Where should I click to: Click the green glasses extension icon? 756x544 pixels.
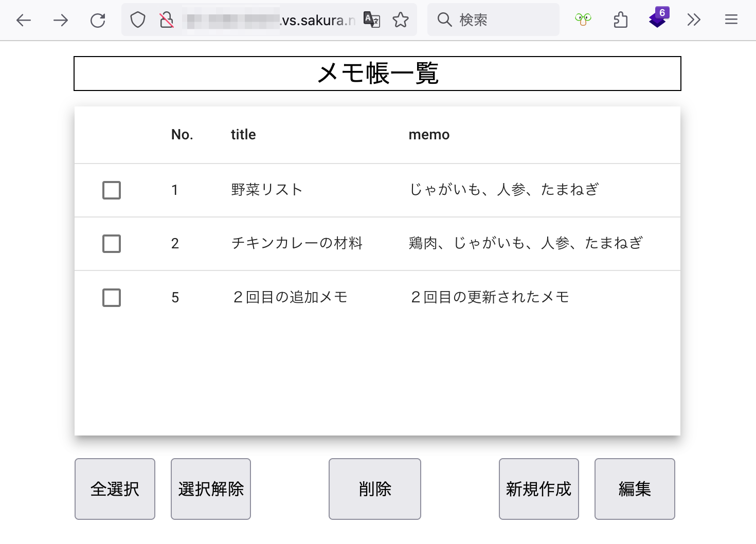(x=583, y=20)
